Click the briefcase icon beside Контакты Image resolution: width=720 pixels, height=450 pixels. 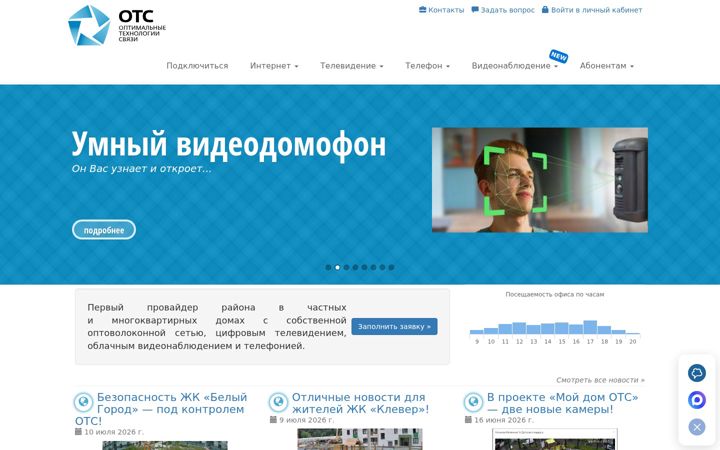pyautogui.click(x=422, y=10)
